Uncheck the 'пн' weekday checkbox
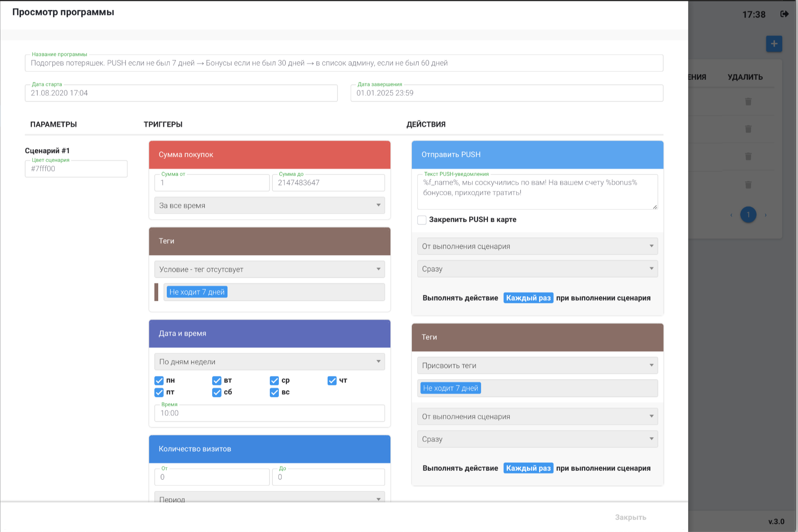 click(x=159, y=381)
